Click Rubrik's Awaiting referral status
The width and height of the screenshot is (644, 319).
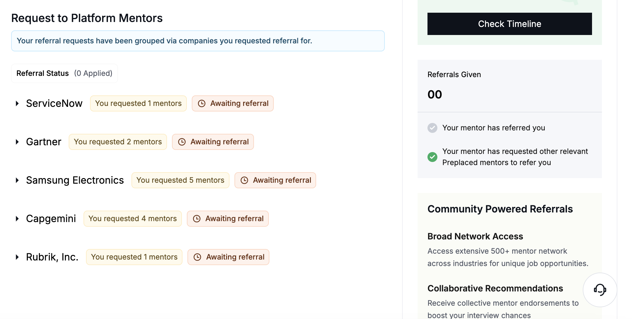pos(228,257)
